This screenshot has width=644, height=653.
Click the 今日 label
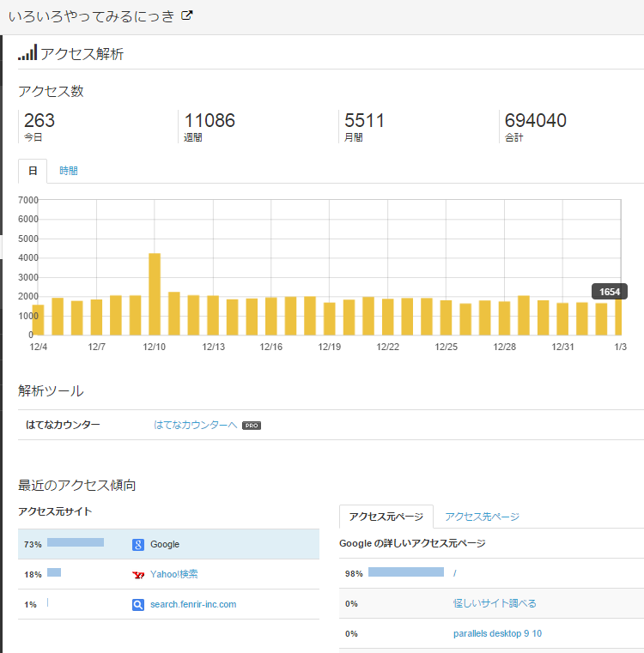[x=33, y=137]
